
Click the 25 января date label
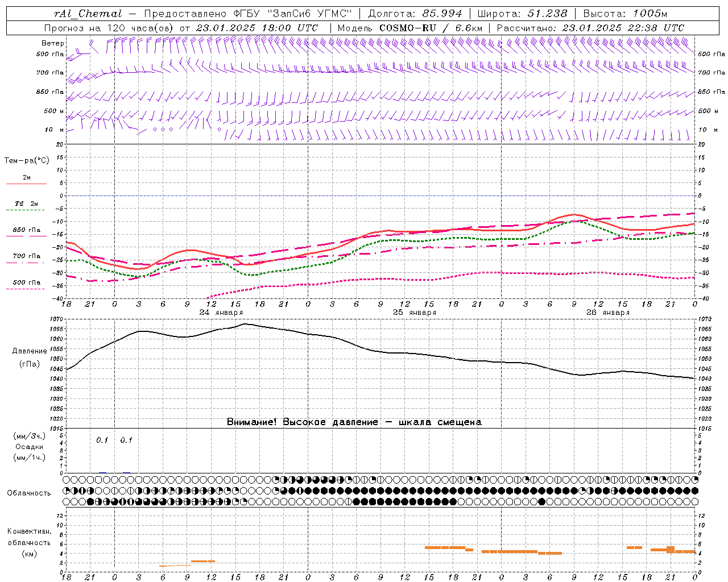tap(415, 313)
